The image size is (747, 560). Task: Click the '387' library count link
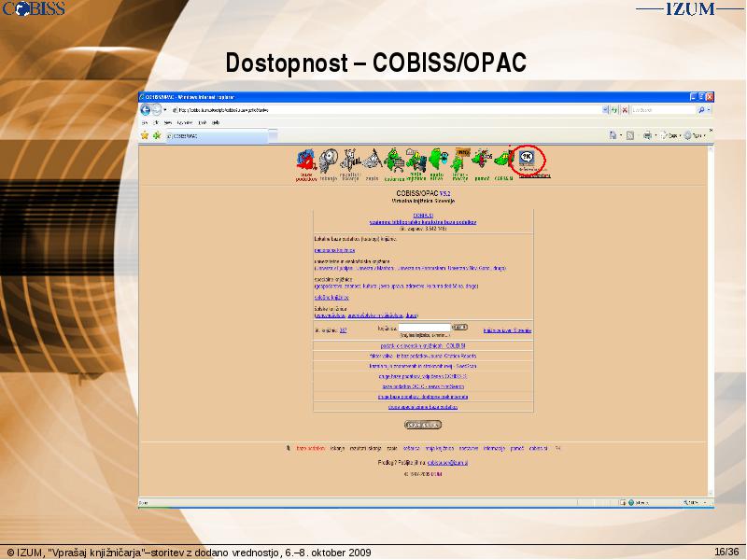343,330
